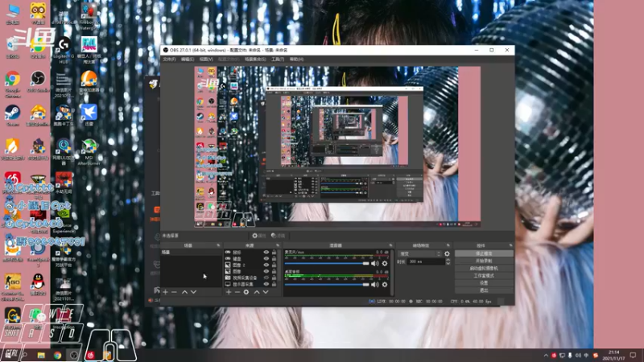
Task: Toggle lock on 图像 2 source
Action: tap(274, 265)
